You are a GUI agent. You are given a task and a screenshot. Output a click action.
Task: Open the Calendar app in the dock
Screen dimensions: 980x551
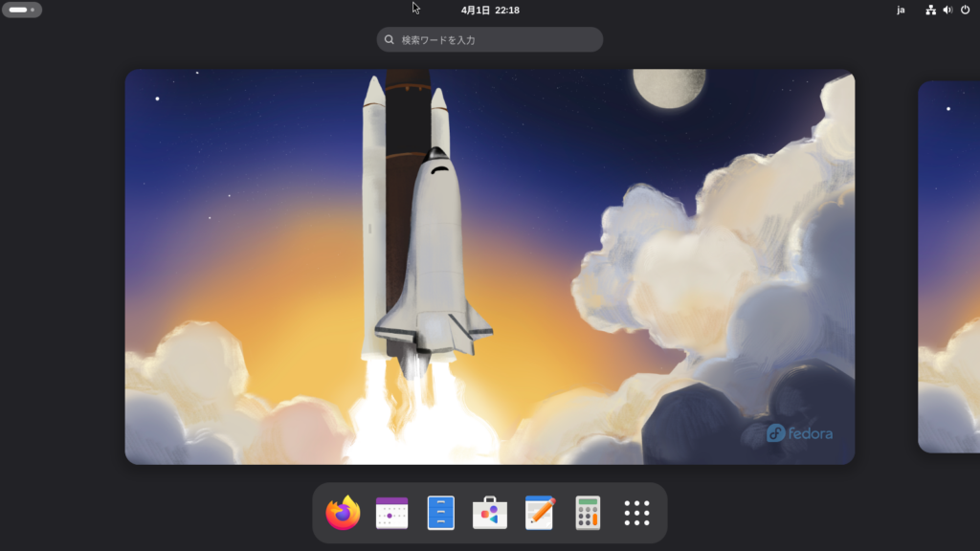[x=392, y=513]
